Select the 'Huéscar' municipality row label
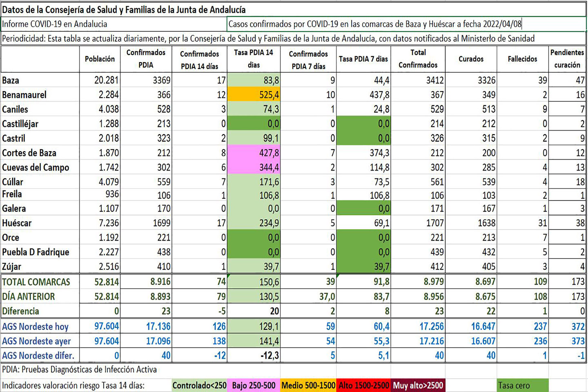The width and height of the screenshot is (588, 392). [x=40, y=223]
